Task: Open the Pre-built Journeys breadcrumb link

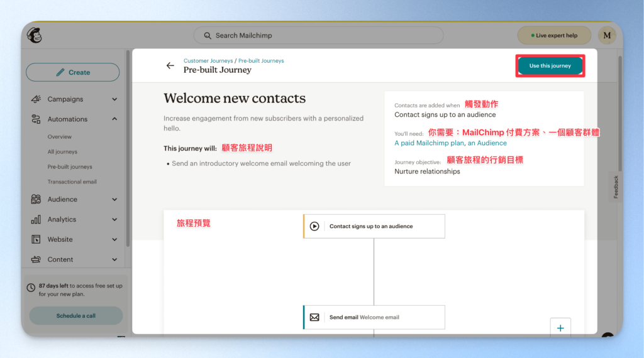Action: point(261,61)
